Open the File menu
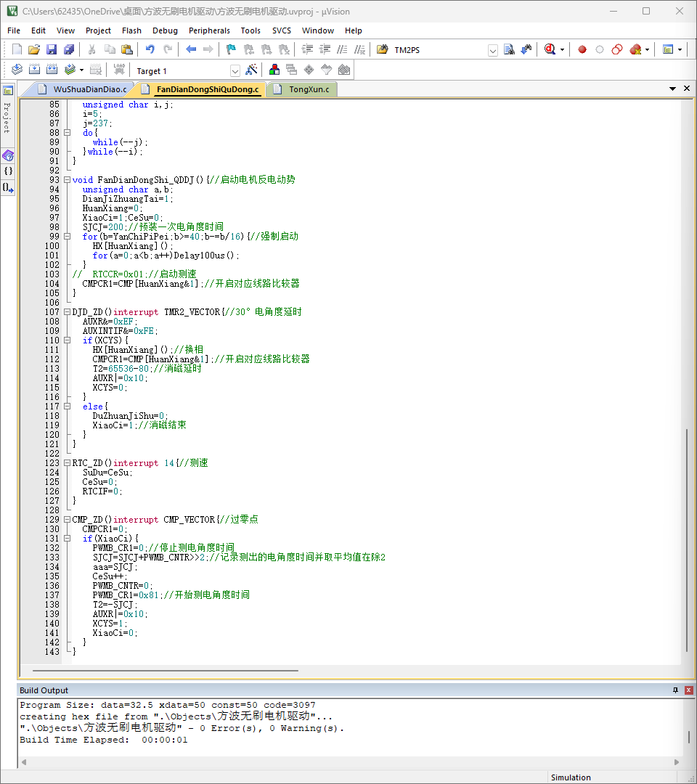The height and width of the screenshot is (784, 697). click(14, 30)
